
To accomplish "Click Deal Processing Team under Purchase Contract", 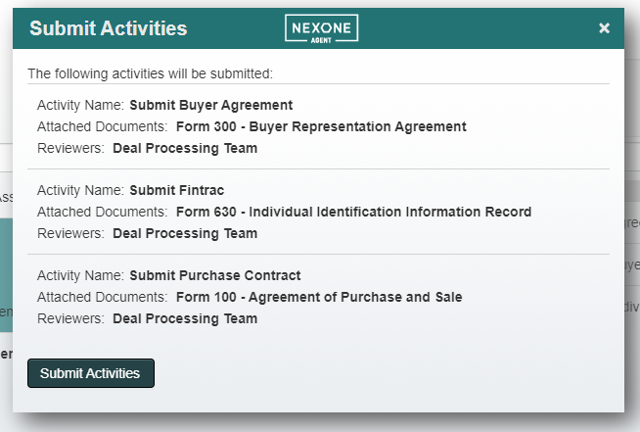I will (185, 319).
